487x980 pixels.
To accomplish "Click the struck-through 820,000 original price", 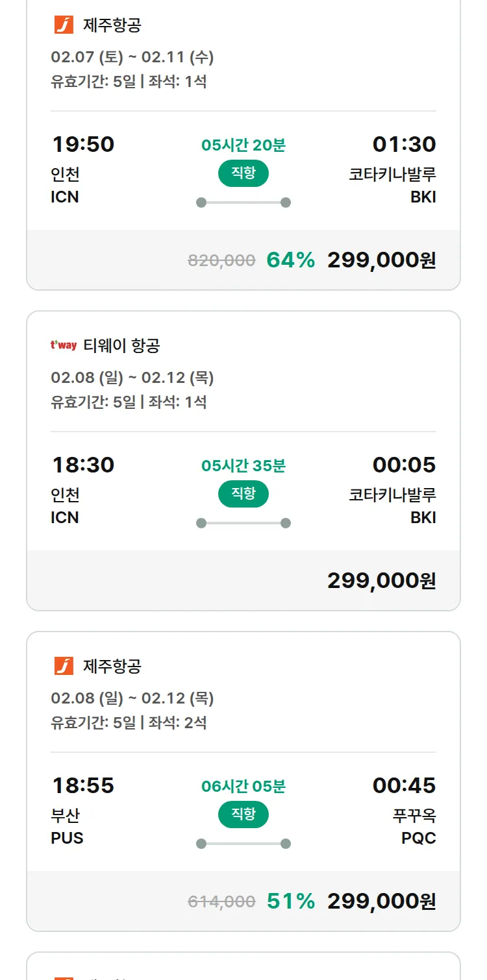I will pyautogui.click(x=221, y=261).
